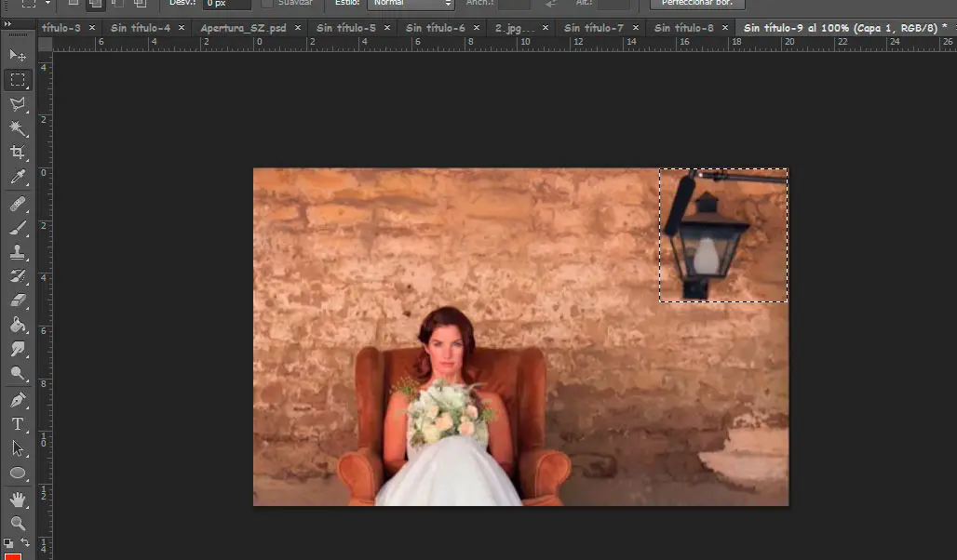Select the Rectangular Marquee tool
This screenshot has width=957, height=560.
tap(18, 80)
